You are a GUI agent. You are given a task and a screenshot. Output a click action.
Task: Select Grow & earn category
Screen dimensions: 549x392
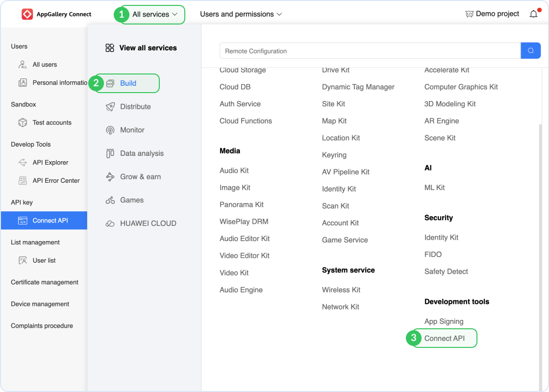pos(140,177)
